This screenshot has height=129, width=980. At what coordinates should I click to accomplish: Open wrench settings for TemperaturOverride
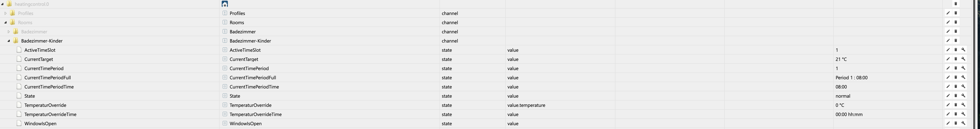pyautogui.click(x=963, y=105)
